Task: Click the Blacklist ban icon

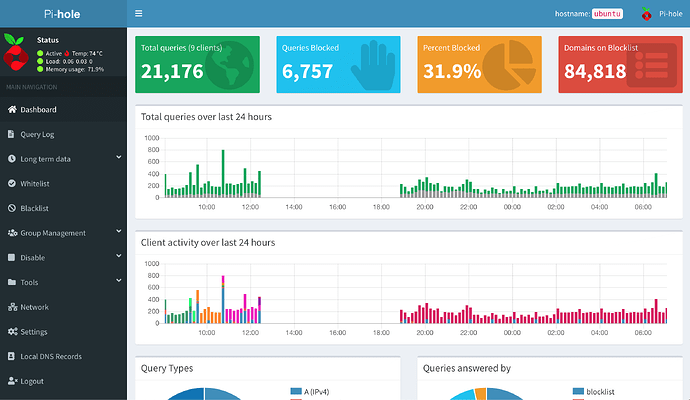Action: 11,208
